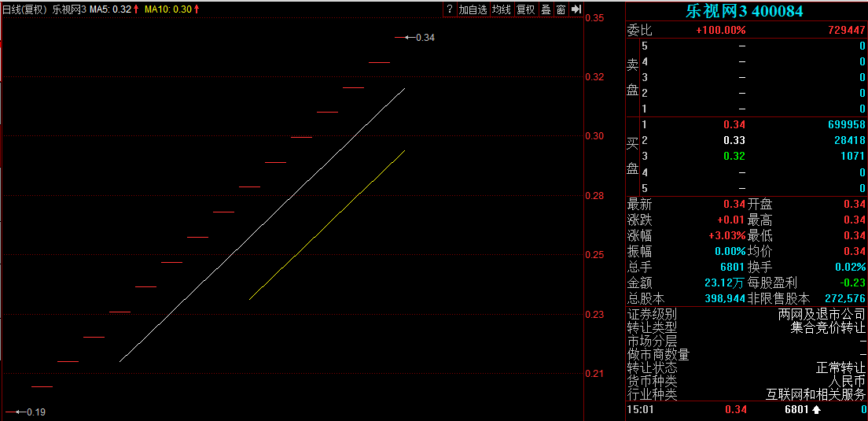
Task: Select the 乐视网3 400084 stock title
Action: click(x=745, y=10)
